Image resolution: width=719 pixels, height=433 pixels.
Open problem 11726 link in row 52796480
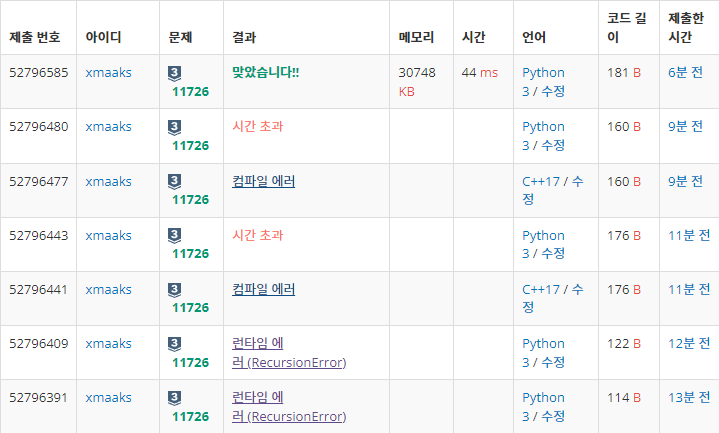[x=190, y=146]
